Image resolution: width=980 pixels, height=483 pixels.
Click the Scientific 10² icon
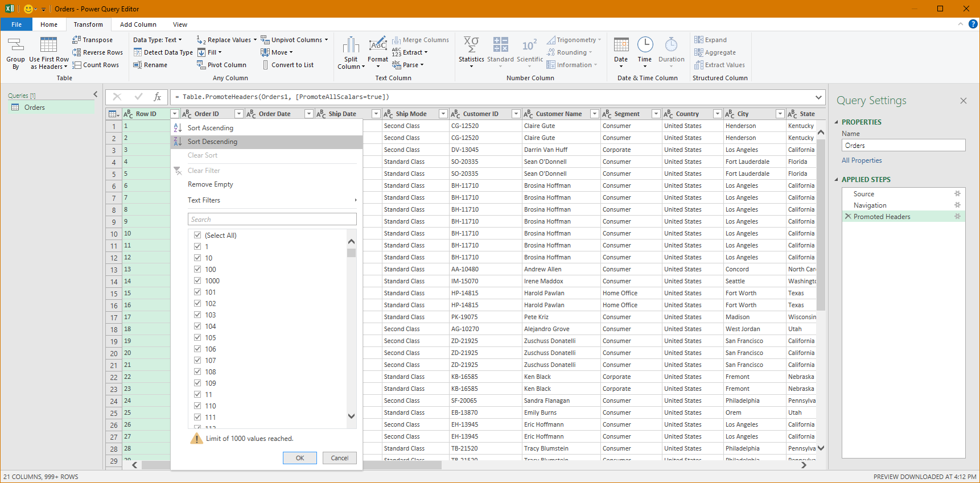[530, 46]
